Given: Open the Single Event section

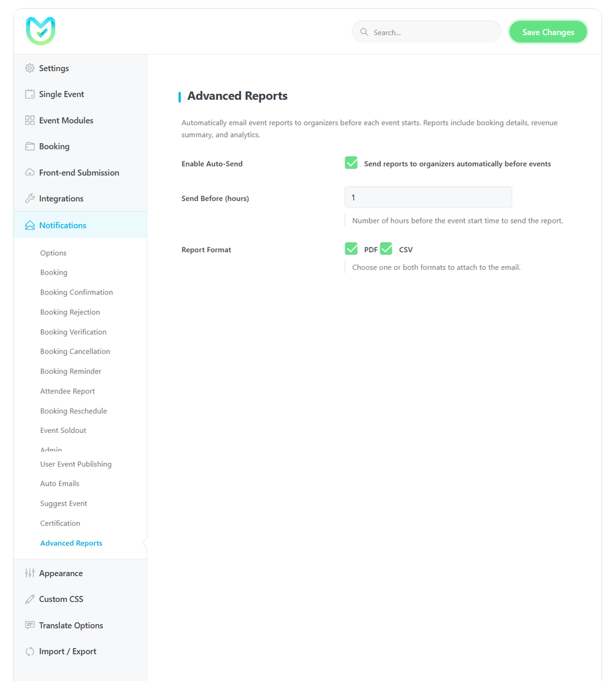Looking at the screenshot, I should [80, 94].
